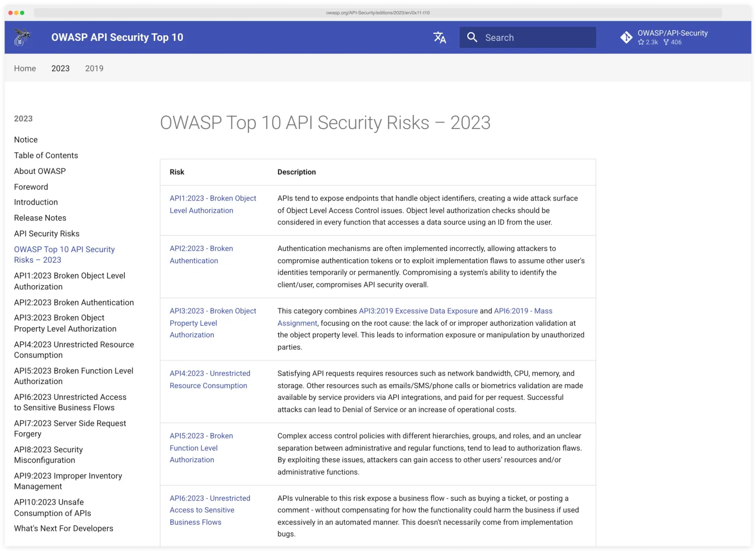This screenshot has height=551, width=756.
Task: Click table link API2:2023 - Broken Authentication
Action: point(201,255)
